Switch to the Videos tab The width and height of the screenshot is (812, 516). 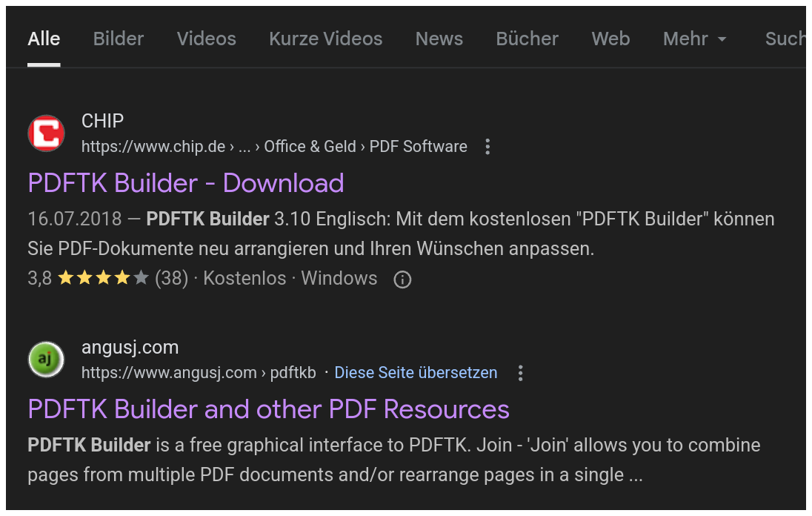point(206,39)
